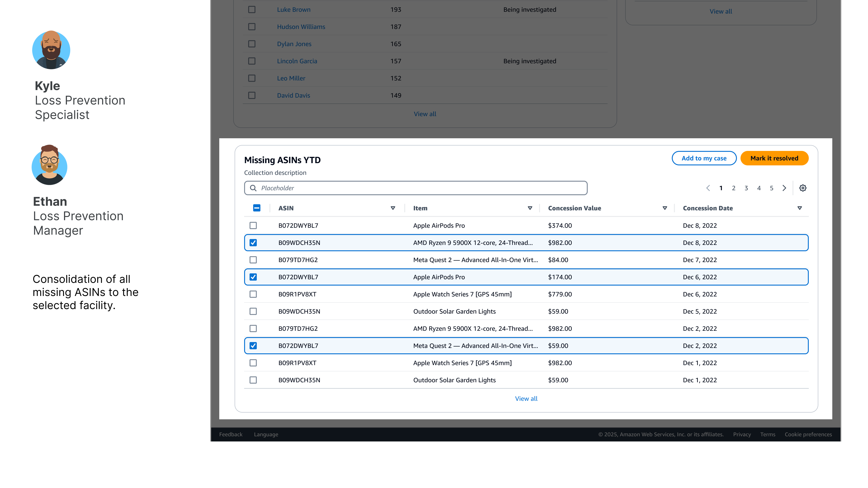Select the Luke Brown checkbox
The image size is (868, 488).
point(252,9)
